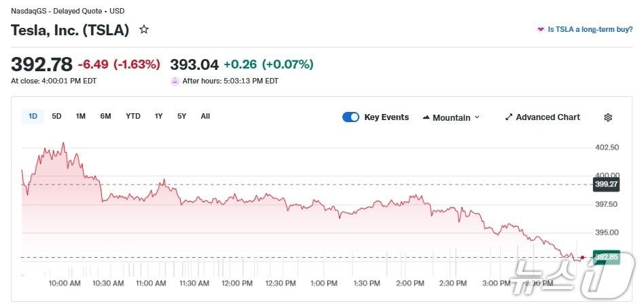Open 'Is TSLA a long-term buy?' link
Viewport: 644px width, 308px height.
pos(590,30)
